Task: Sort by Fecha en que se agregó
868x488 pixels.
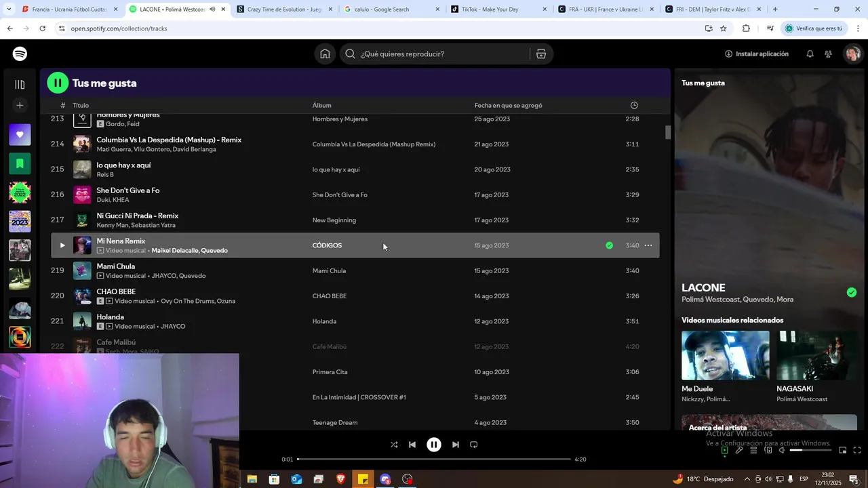Action: tap(508, 105)
